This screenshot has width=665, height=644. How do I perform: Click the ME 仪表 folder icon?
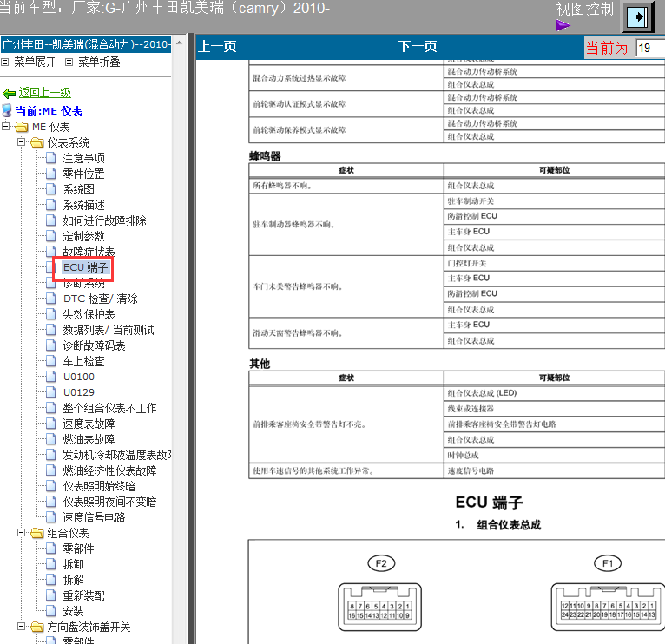[21, 127]
